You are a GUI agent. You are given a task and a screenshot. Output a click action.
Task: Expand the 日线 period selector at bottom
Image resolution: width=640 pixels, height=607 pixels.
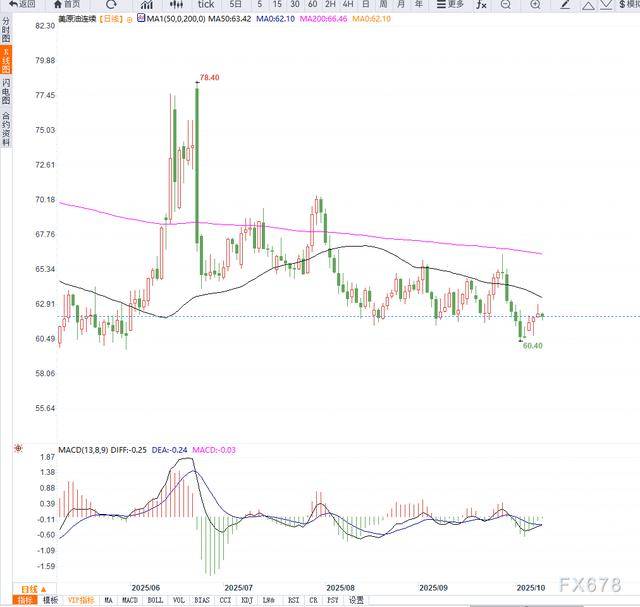(x=28, y=588)
